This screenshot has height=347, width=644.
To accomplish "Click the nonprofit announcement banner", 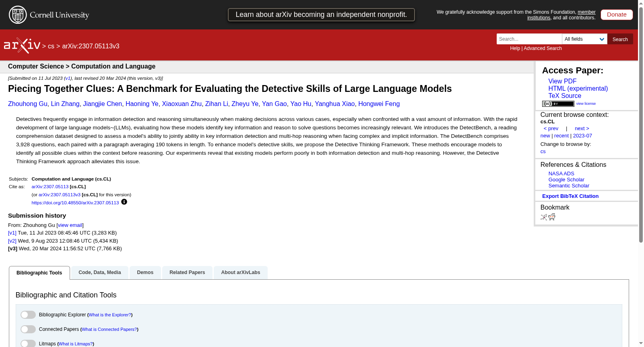I will [321, 15].
